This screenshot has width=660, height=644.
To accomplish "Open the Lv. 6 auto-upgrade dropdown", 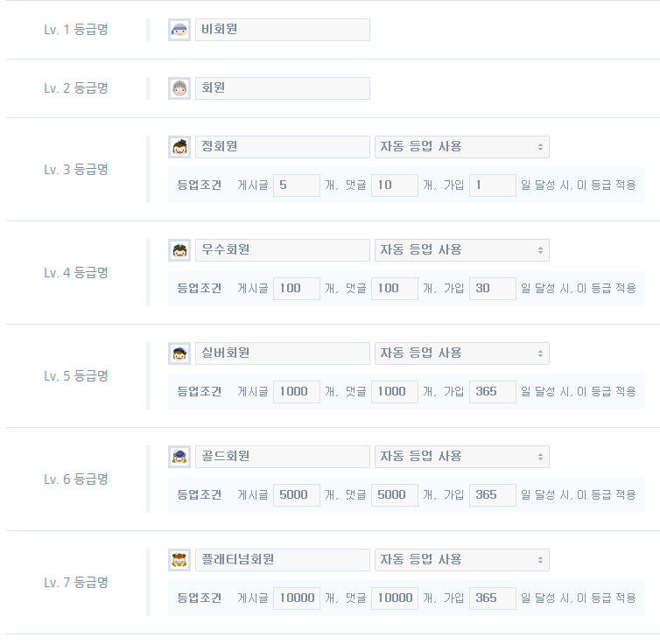I will [x=461, y=457].
